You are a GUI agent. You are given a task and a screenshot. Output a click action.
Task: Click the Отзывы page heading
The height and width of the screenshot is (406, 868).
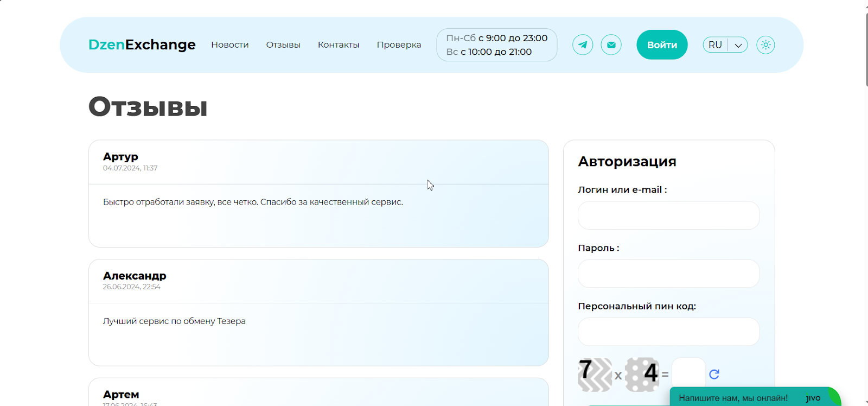click(148, 107)
